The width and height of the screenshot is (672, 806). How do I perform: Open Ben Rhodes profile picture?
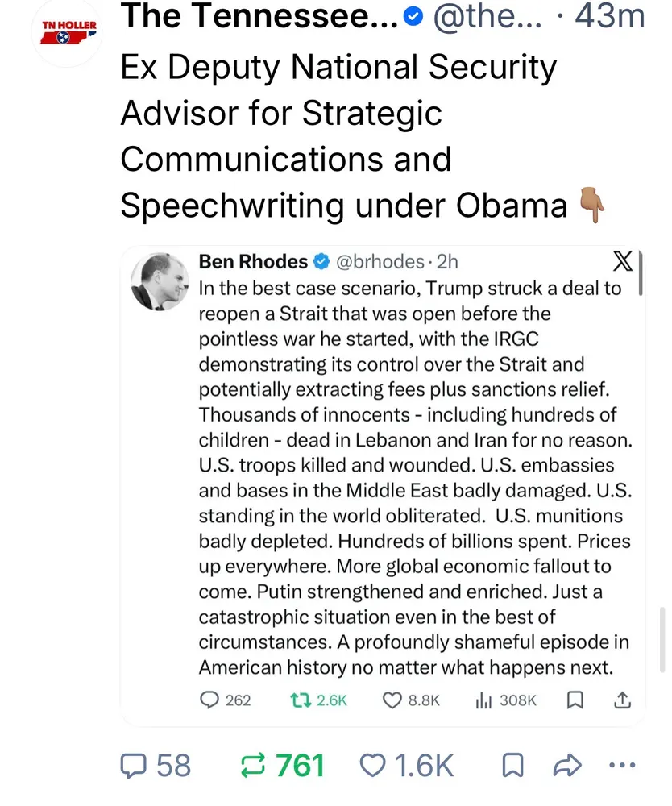(159, 283)
